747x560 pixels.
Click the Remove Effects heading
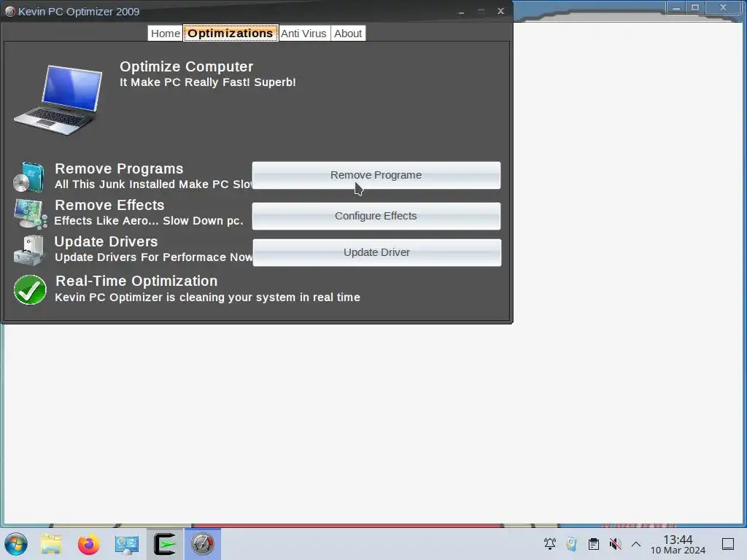(x=109, y=205)
